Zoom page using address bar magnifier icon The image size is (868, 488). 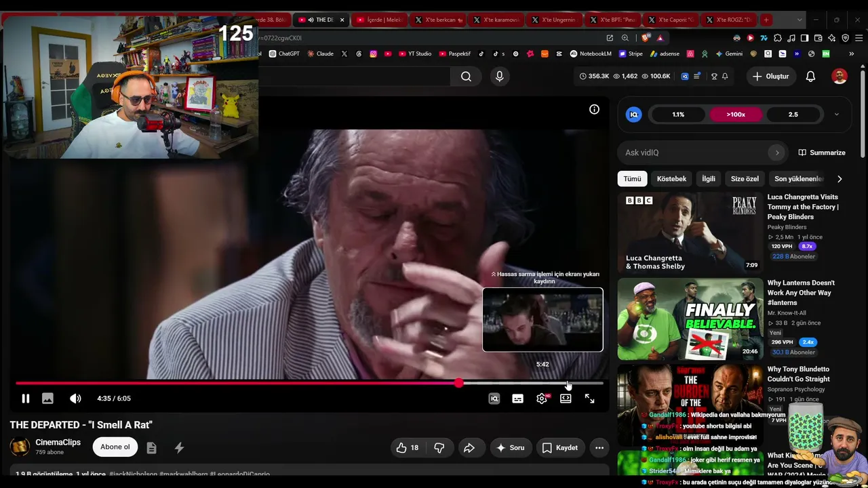click(625, 38)
